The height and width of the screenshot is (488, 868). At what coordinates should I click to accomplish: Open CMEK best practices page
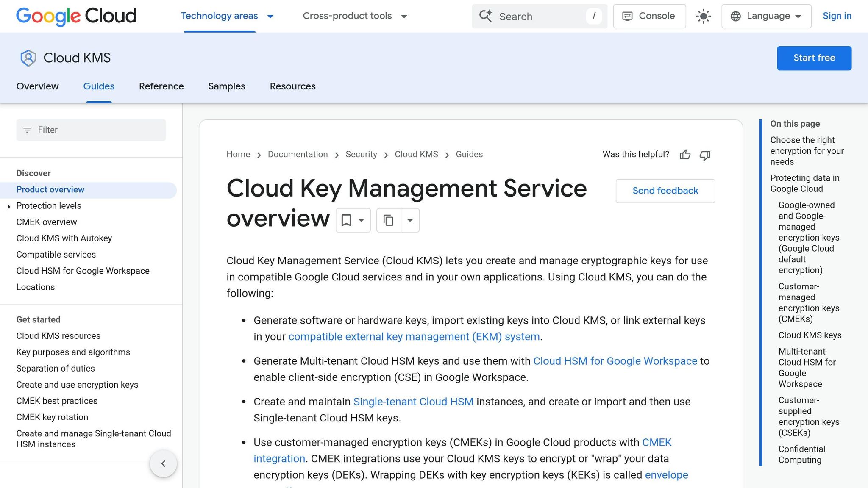tap(57, 401)
